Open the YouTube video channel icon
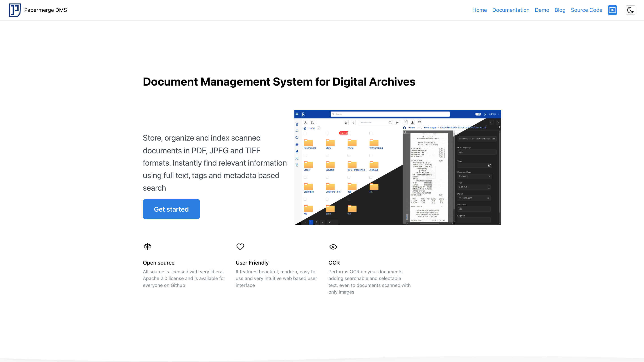The height and width of the screenshot is (362, 644). click(x=612, y=10)
